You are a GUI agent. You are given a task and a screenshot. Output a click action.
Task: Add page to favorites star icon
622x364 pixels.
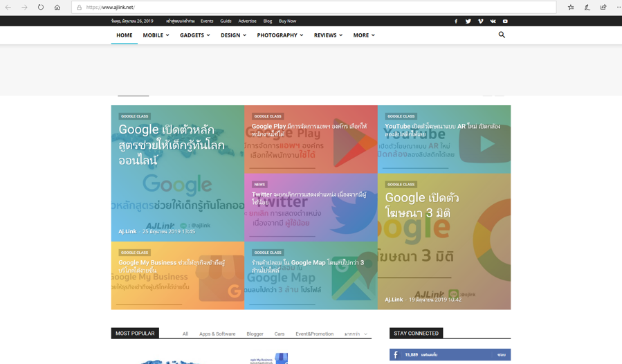(571, 8)
